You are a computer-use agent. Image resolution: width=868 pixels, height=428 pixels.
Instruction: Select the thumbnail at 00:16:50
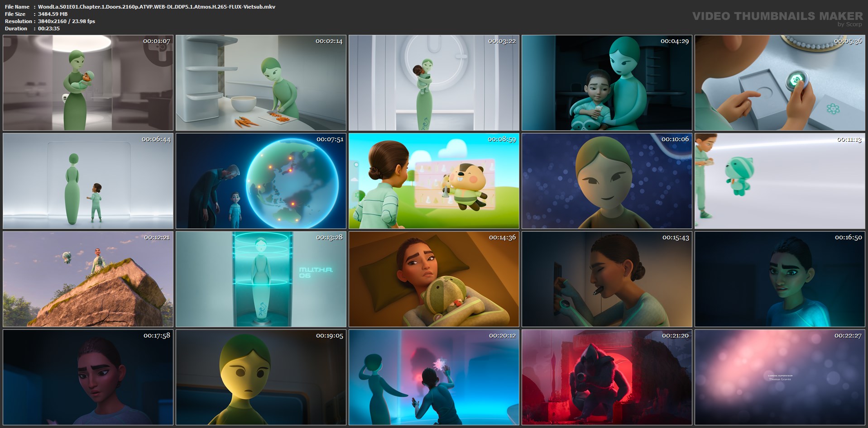780,279
